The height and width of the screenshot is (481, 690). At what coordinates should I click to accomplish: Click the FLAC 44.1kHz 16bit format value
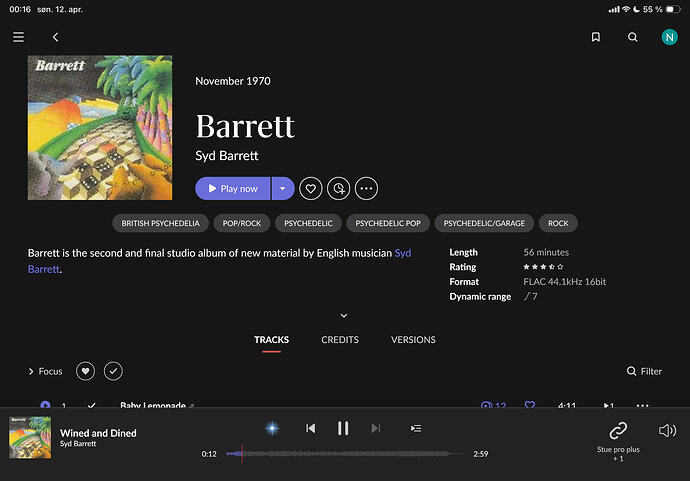(x=565, y=282)
